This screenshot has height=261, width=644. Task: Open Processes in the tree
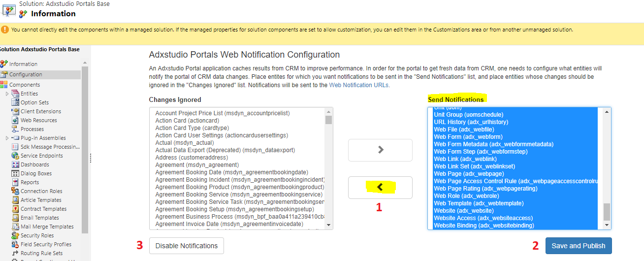[x=32, y=129]
